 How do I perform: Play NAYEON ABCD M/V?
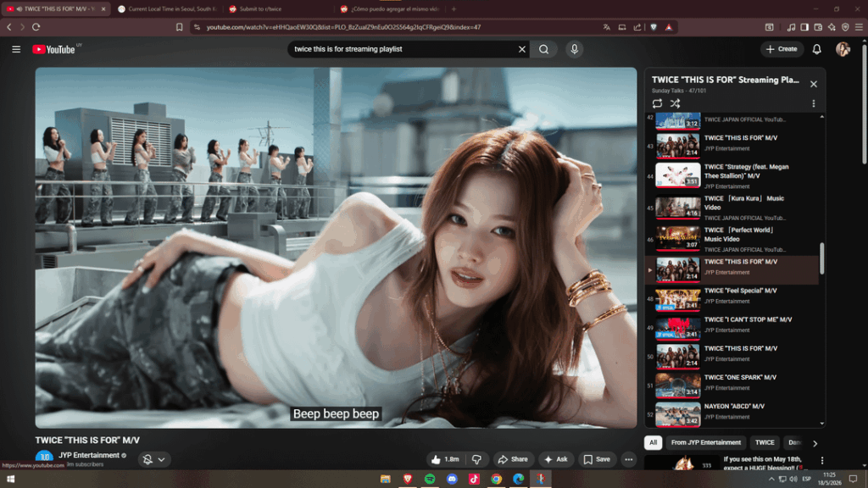point(731,414)
